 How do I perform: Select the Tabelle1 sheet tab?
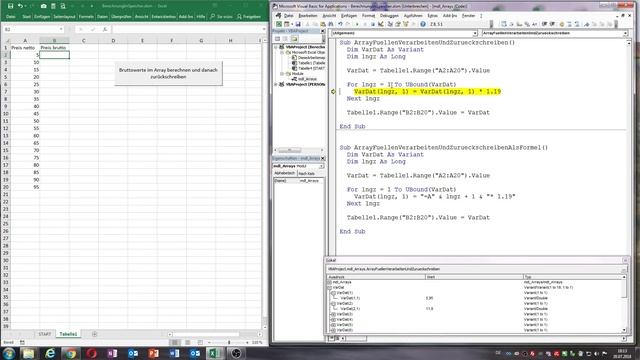pos(68,334)
